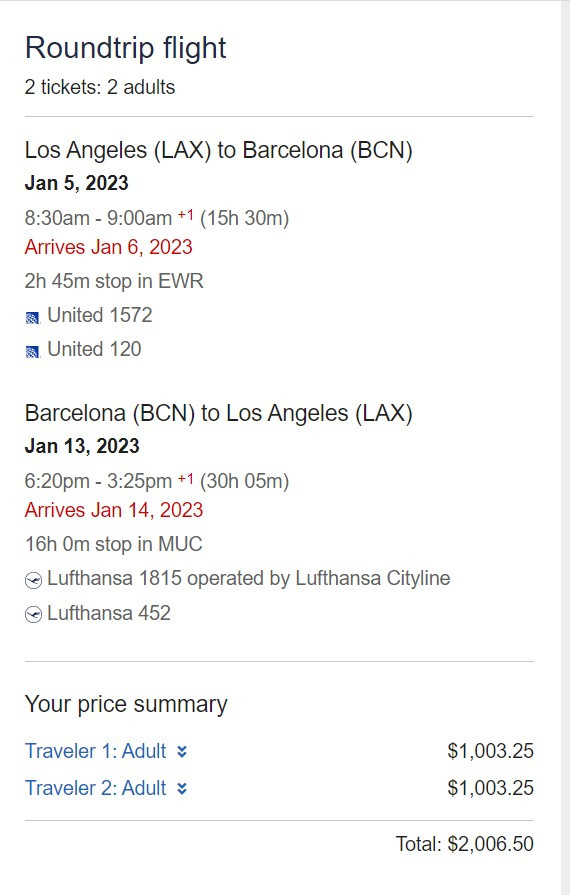570x895 pixels.
Task: Click the Arrives Jan 14, 2023 notice
Action: [x=114, y=510]
